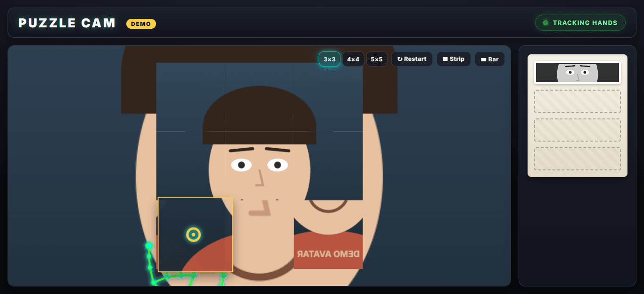
Task: Switch to the 5×5 grid size
Action: pos(377,59)
